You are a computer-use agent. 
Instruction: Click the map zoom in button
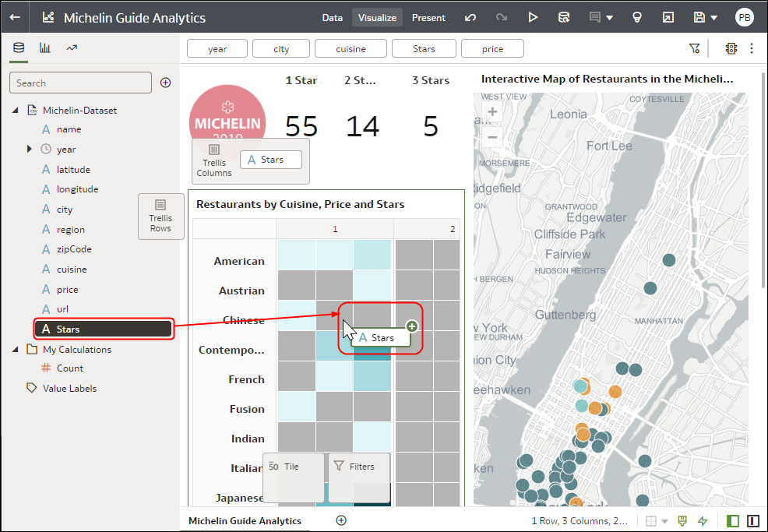[492, 112]
